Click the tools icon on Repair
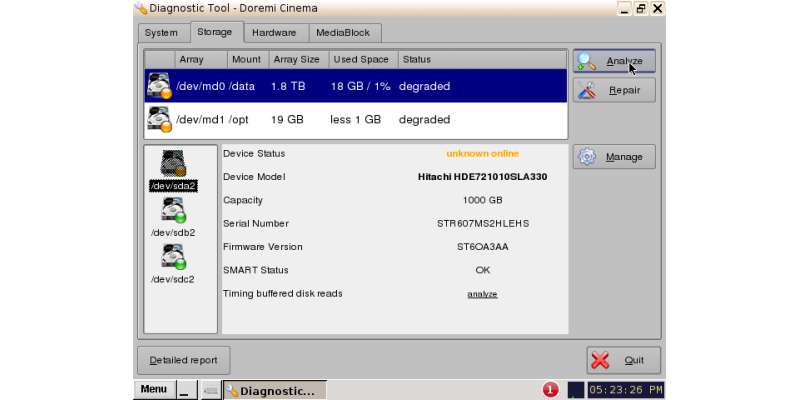Screen dimensions: 800x400 point(587,90)
